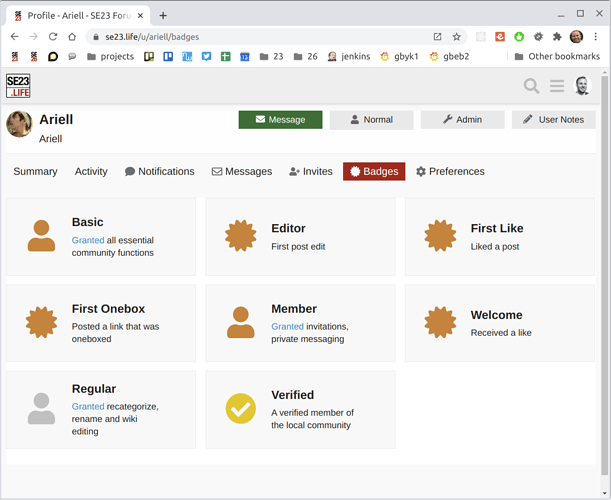This screenshot has width=611, height=500.
Task: Click the Welcome badge certificate icon
Action: [x=440, y=322]
